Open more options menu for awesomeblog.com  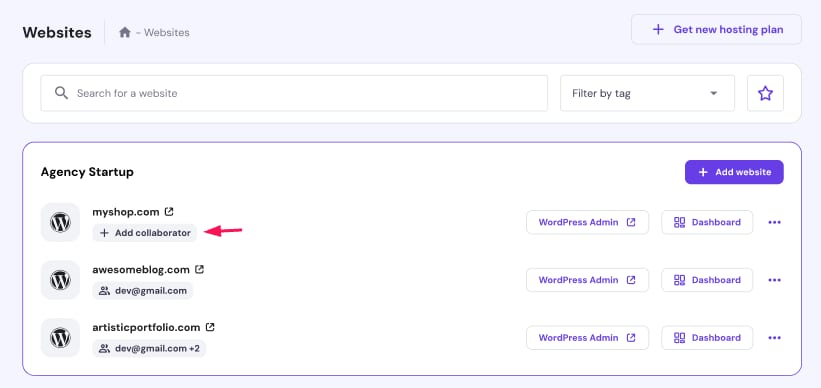click(774, 280)
